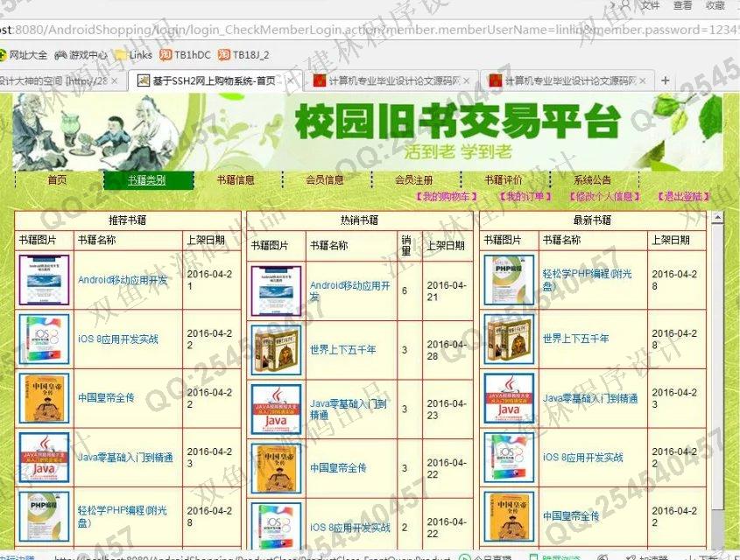Open a new browser tab with the plus button

coord(666,80)
